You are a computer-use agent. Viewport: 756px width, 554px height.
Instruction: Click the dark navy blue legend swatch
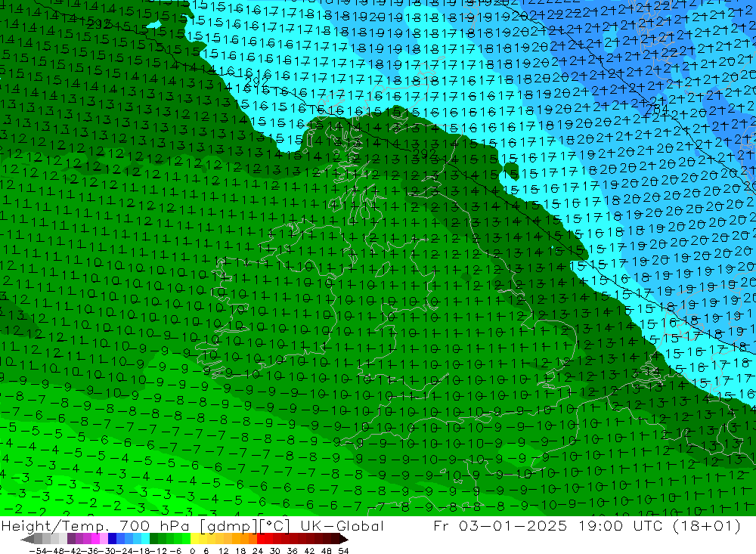point(112,539)
